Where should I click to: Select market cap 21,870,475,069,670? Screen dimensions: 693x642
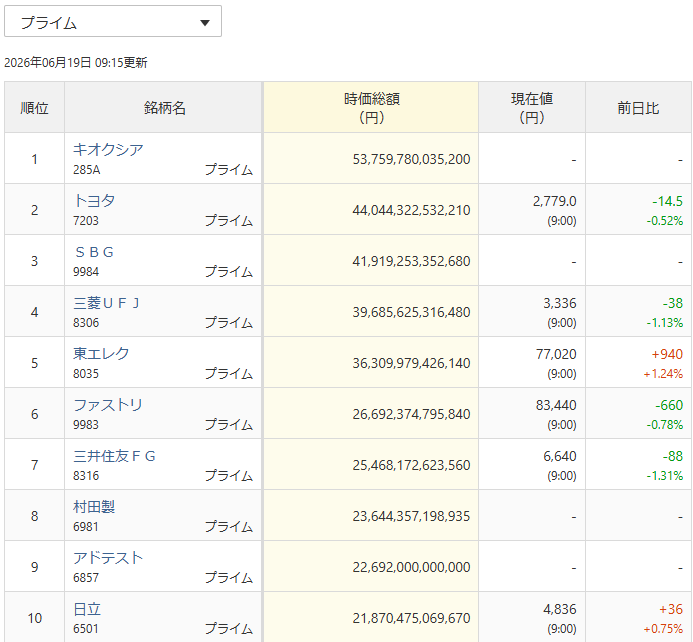[x=411, y=618]
